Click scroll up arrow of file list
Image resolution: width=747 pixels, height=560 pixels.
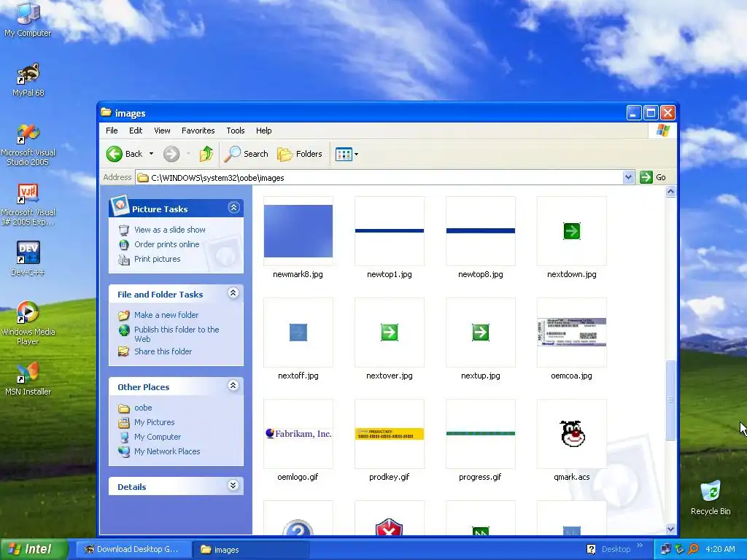click(671, 192)
